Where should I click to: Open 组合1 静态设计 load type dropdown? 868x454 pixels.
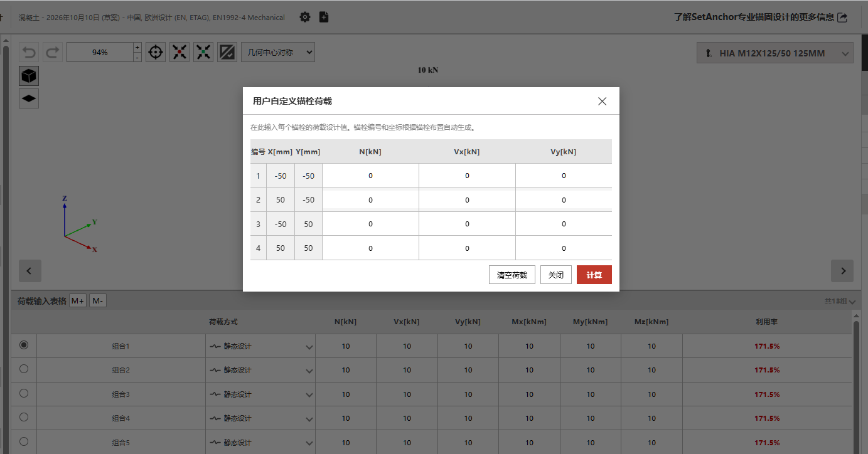[260, 346]
